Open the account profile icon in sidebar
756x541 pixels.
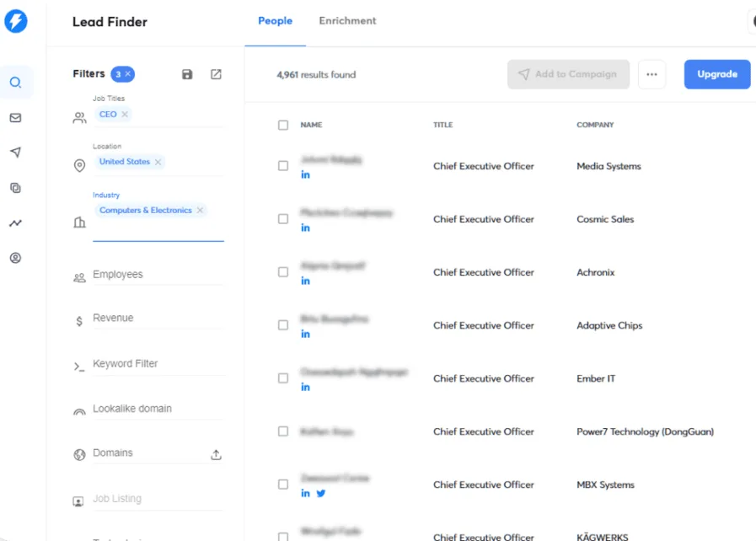click(16, 258)
